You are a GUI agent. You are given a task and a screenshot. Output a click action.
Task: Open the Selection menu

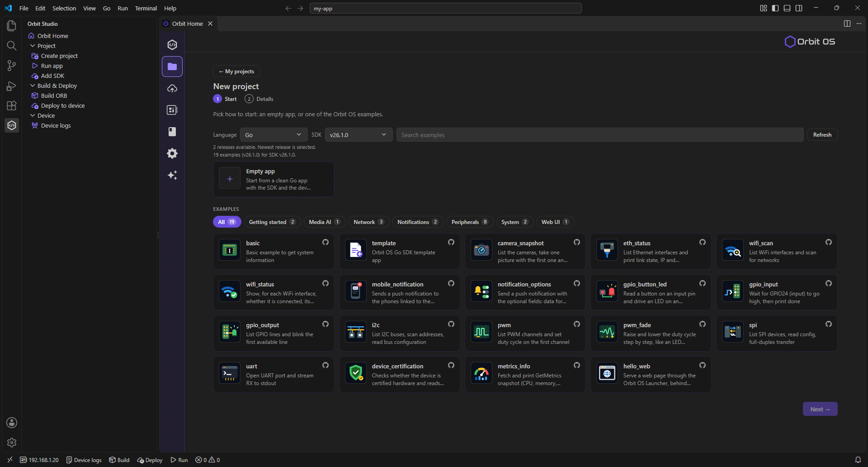pos(64,8)
